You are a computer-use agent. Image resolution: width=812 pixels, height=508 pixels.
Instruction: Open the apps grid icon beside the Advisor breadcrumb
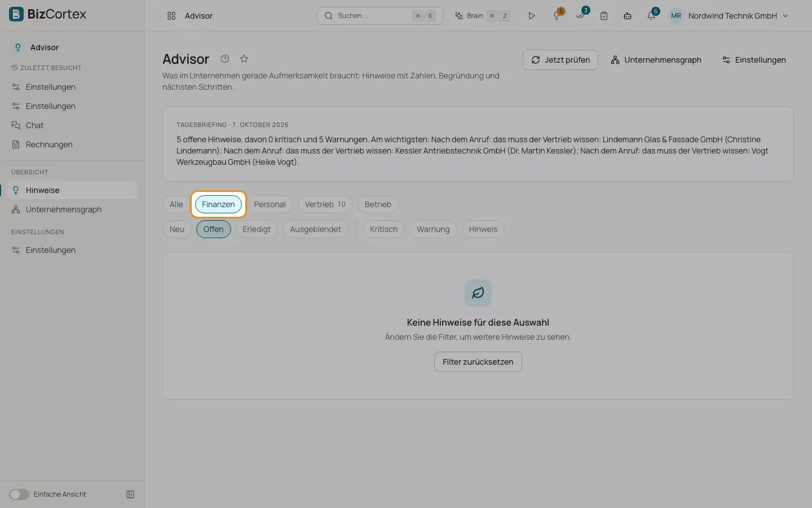point(171,16)
